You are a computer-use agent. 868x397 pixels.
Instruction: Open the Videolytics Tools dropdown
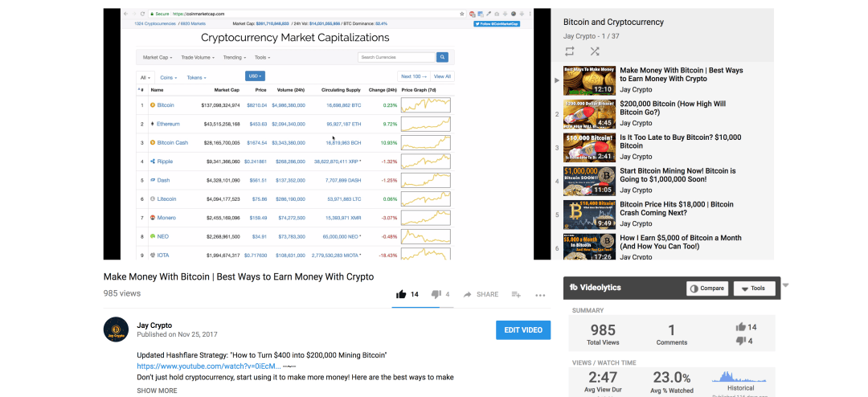(x=754, y=289)
